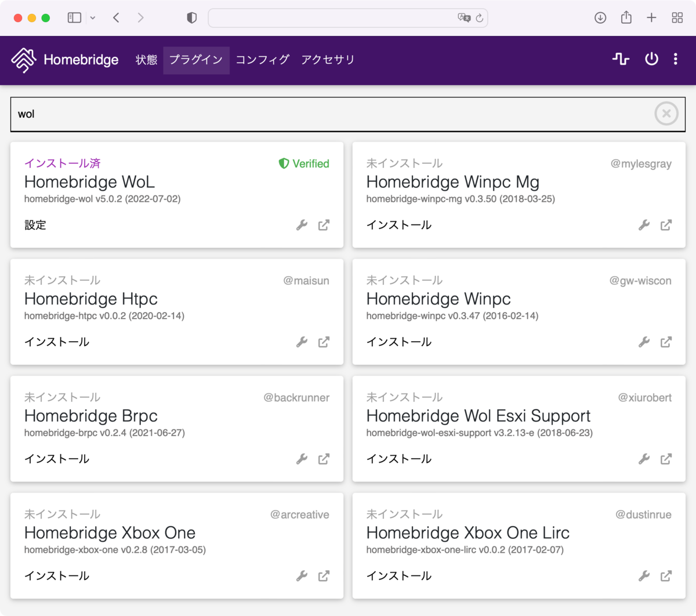Click 'homebridge-wol v5.0.2 (2022-07-02)' text
This screenshot has height=616, width=696.
click(103, 199)
